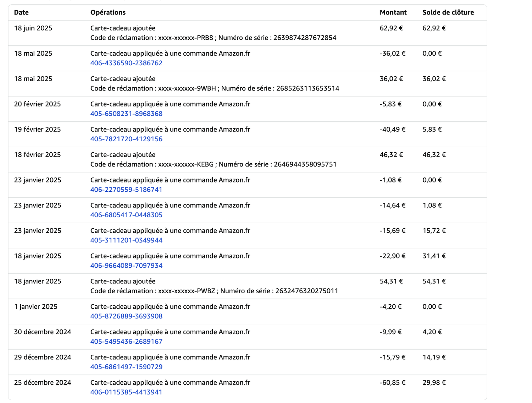Image resolution: width=532 pixels, height=403 pixels.
Task: Follow the order link 406-6805417-0448305
Action: click(126, 215)
